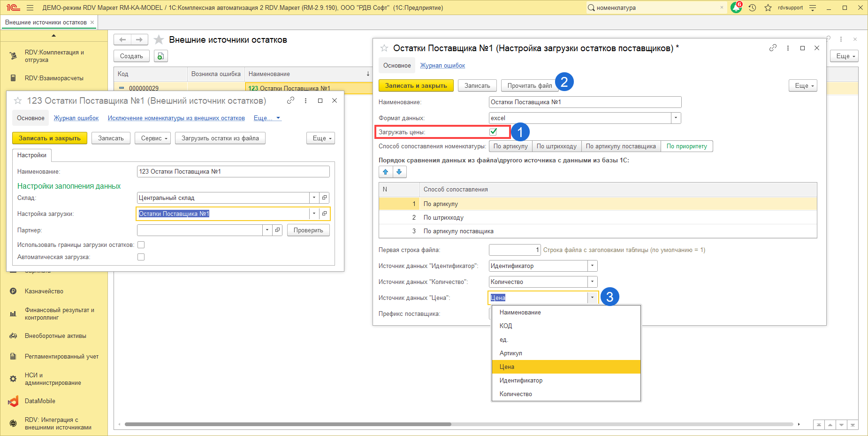This screenshot has width=868, height=436.
Task: Uncheck the Загружать цены checkbox
Action: coord(493,132)
